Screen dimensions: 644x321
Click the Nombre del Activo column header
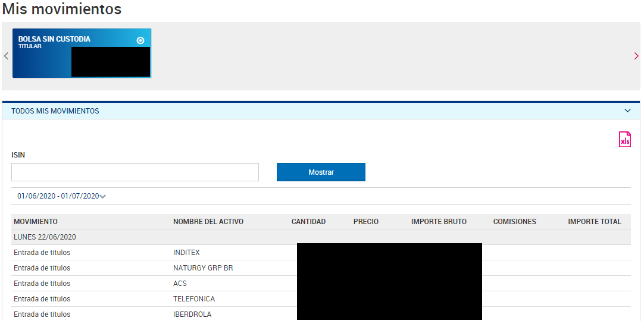click(x=208, y=222)
